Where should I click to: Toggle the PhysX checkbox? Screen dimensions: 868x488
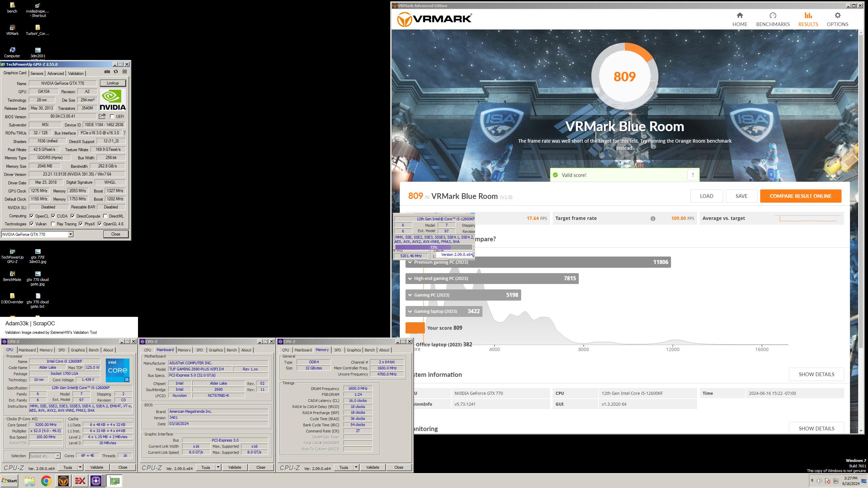coord(81,224)
